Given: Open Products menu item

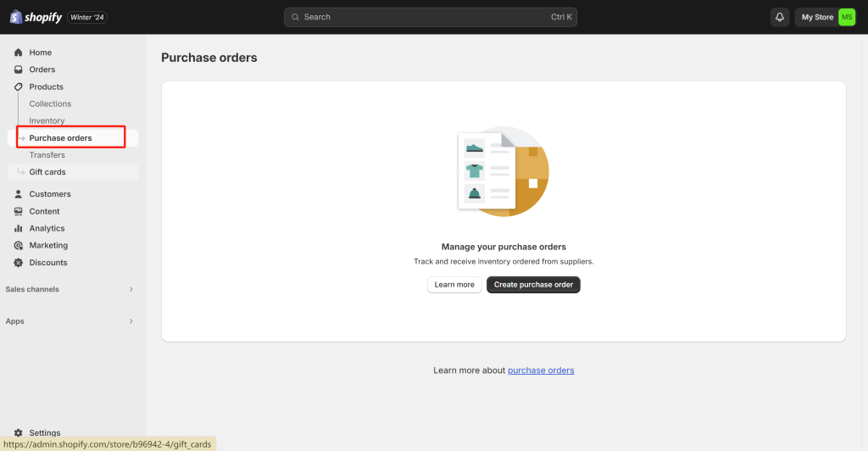Looking at the screenshot, I should tap(46, 86).
